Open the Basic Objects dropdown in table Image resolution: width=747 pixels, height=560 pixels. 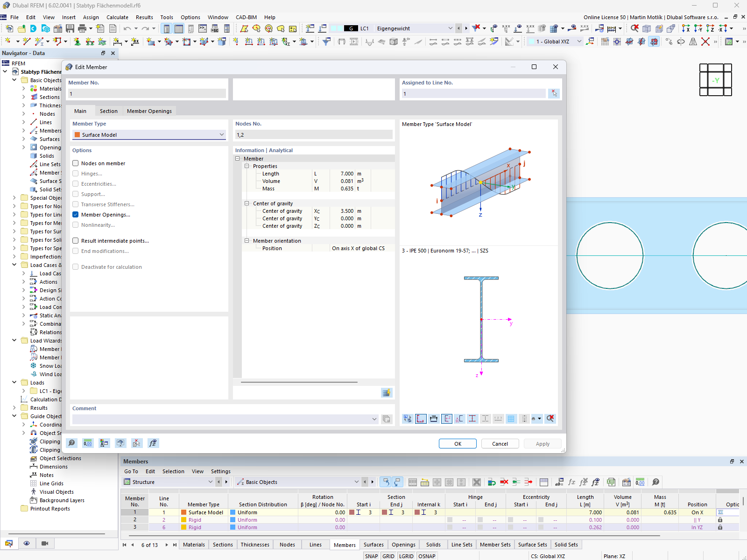357,482
